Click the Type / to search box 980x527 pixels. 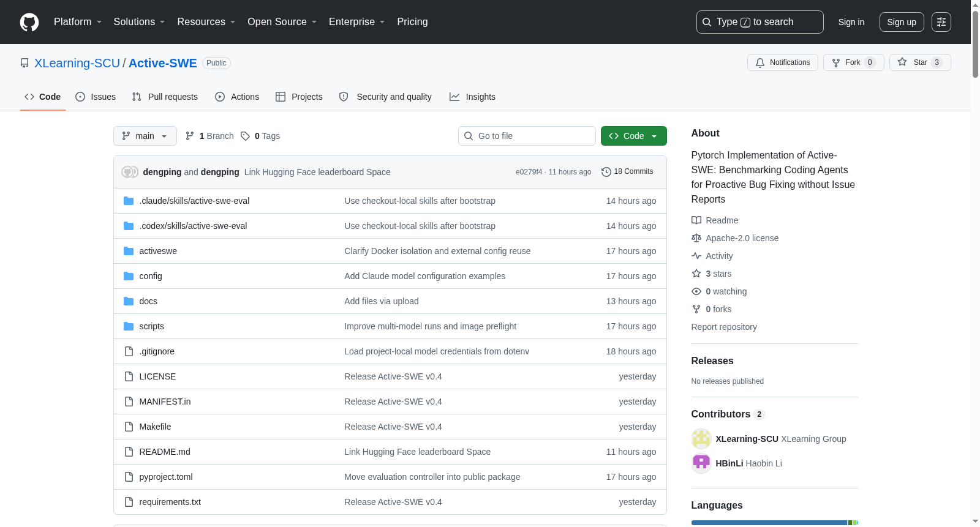(760, 22)
